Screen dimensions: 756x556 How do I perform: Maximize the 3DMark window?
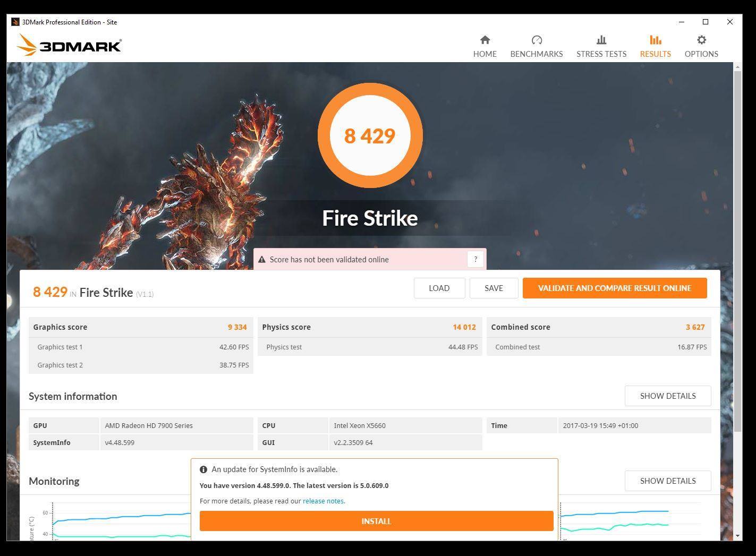(x=706, y=22)
